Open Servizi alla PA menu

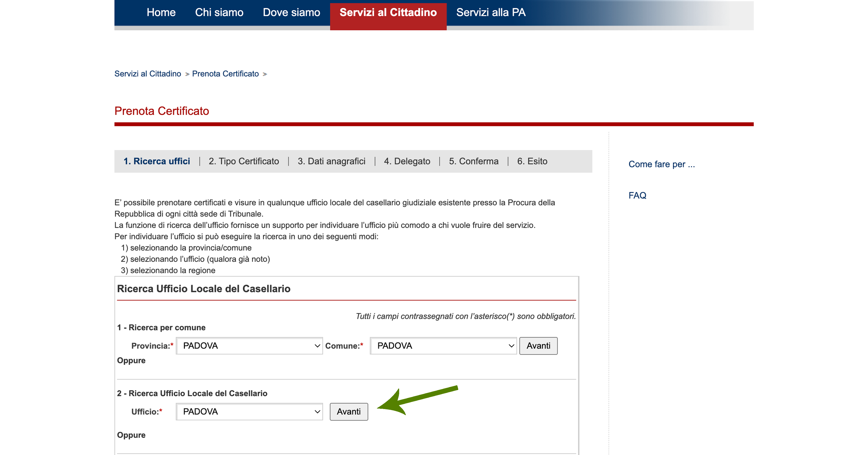pyautogui.click(x=491, y=12)
